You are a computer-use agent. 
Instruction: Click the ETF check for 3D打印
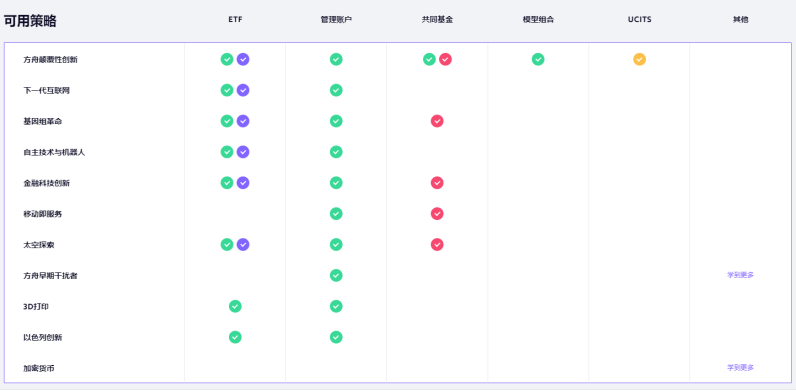(x=235, y=306)
